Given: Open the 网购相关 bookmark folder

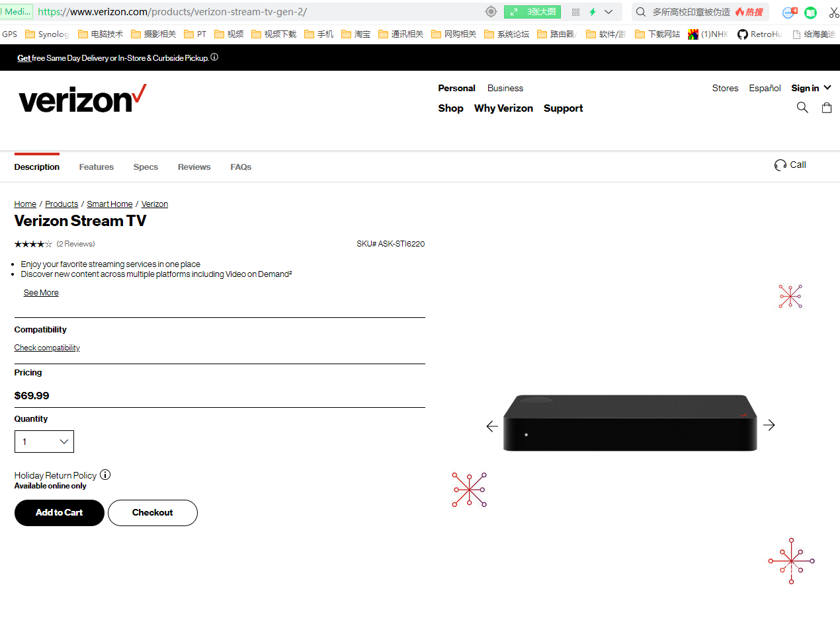Looking at the screenshot, I should point(454,34).
